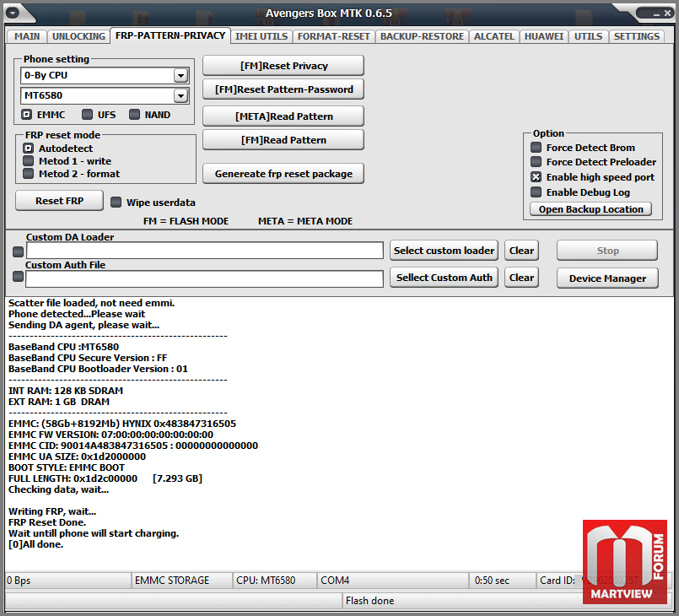Click the Stop button

pyautogui.click(x=607, y=251)
